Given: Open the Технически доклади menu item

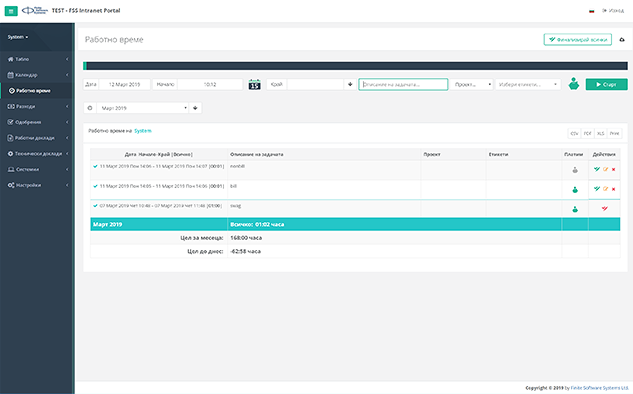Looking at the screenshot, I should pyautogui.click(x=37, y=153).
